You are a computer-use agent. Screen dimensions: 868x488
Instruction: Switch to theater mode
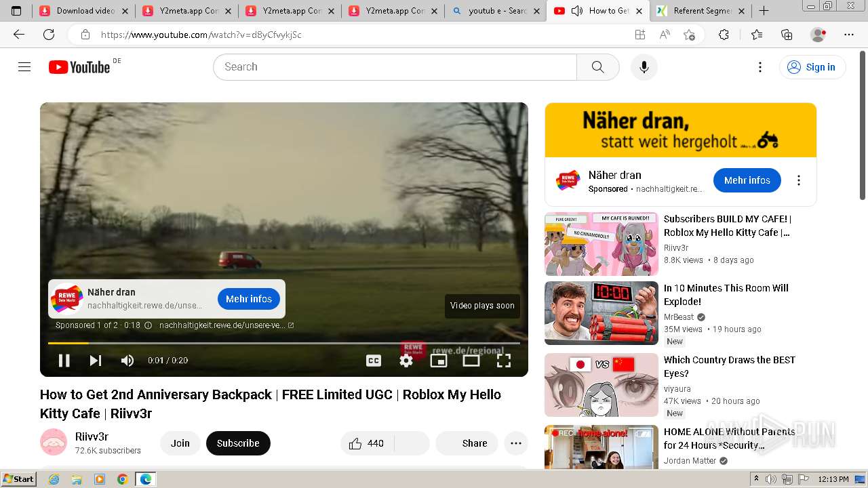pyautogui.click(x=471, y=361)
